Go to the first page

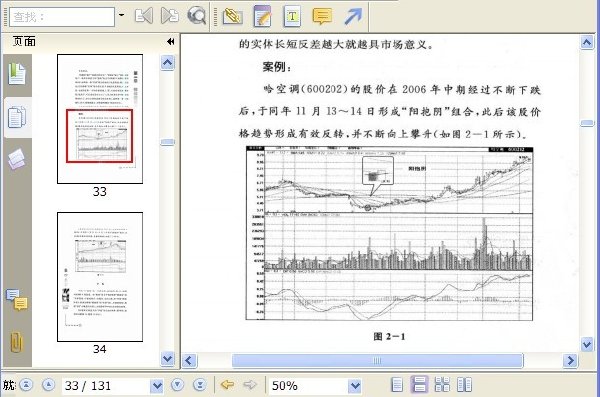point(26,385)
